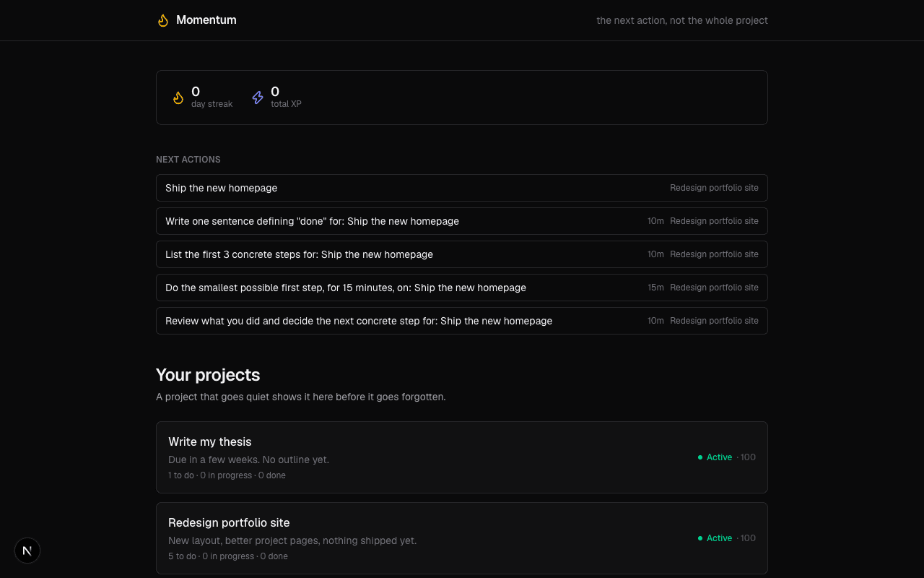Open the Redesign portfolio site project card
Viewport: 924px width, 578px height.
click(x=462, y=538)
